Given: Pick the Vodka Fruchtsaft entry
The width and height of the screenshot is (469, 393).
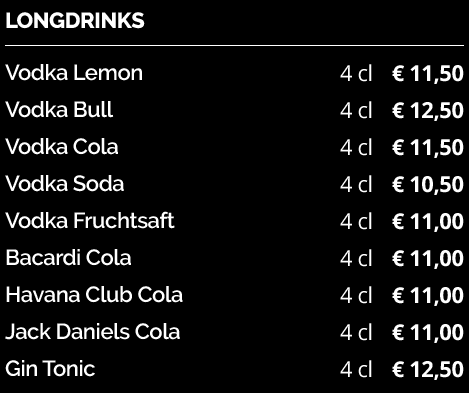Looking at the screenshot, I should click(x=90, y=221).
